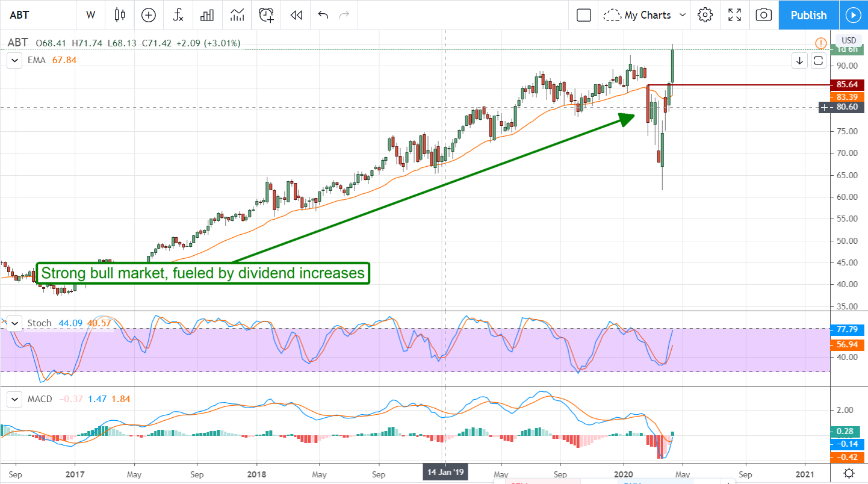Screen dimensions: 868x484
Task: Click the 83.39 EMA price label
Action: point(848,97)
